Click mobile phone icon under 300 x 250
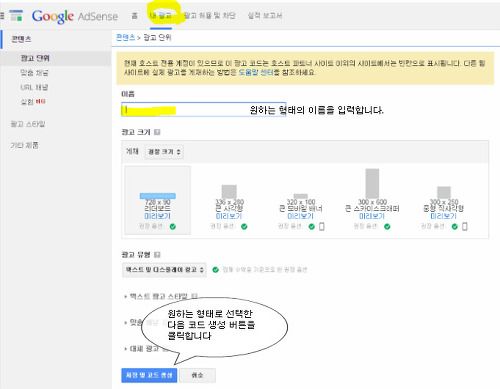Viewport: 500px width, 389px height. click(x=465, y=227)
